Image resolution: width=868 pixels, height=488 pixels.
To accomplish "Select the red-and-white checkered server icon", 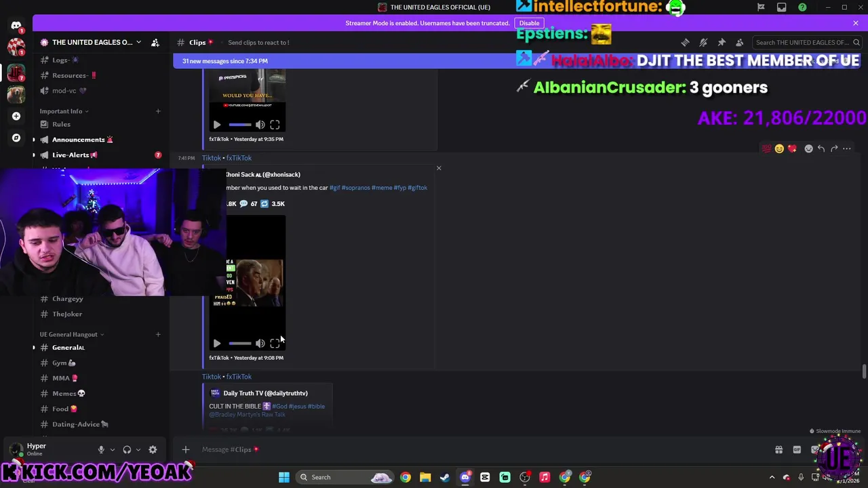I will click(16, 48).
